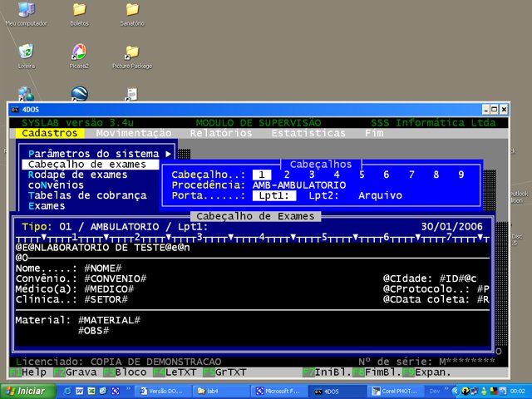
Task: Launch Outlook Express from quick launch
Action: coord(103,392)
